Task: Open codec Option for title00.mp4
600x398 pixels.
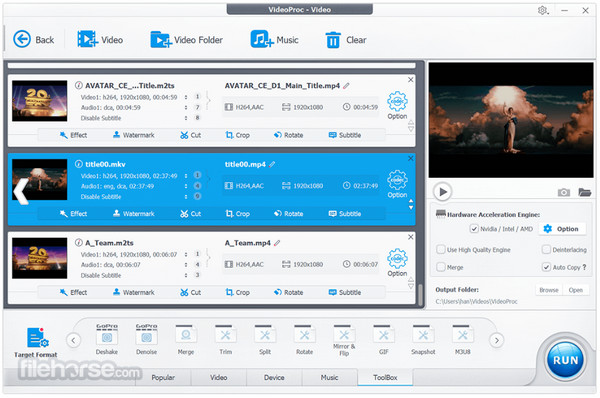Action: click(397, 184)
